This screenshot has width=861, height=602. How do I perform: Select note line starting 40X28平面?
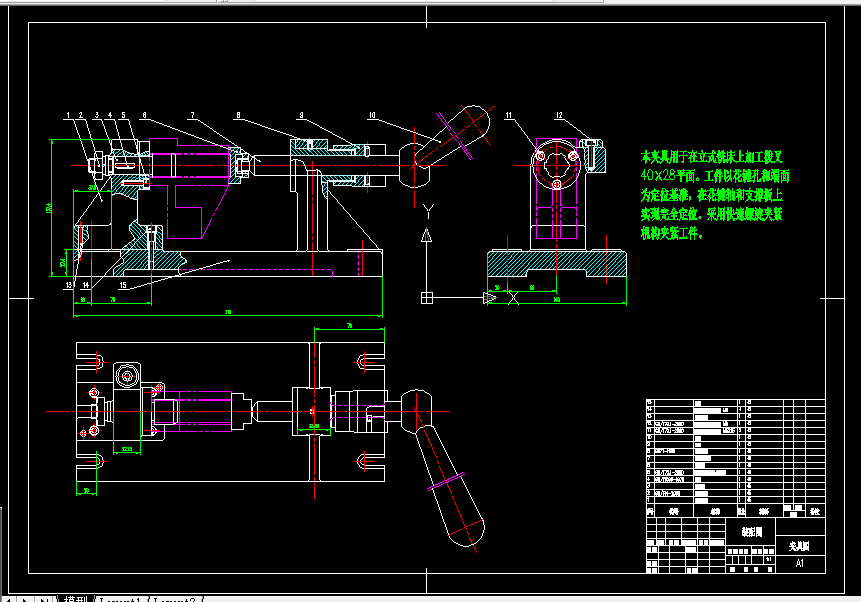click(x=715, y=176)
